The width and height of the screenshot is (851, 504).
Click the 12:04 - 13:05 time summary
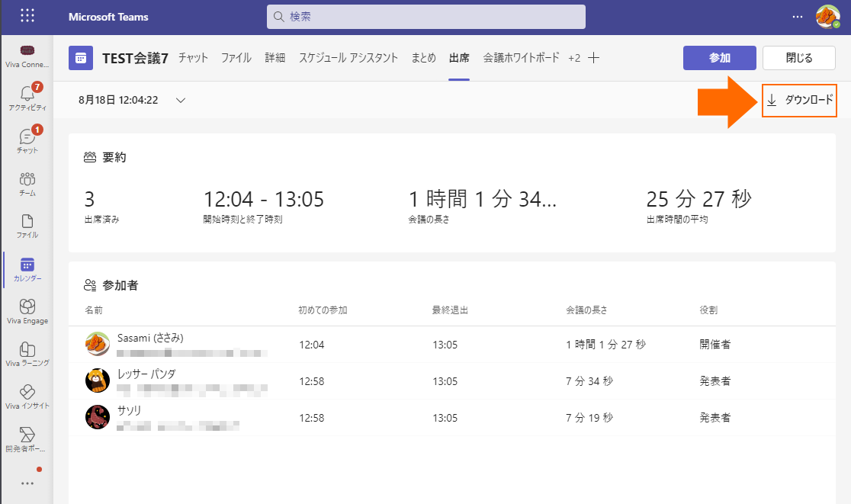click(263, 200)
